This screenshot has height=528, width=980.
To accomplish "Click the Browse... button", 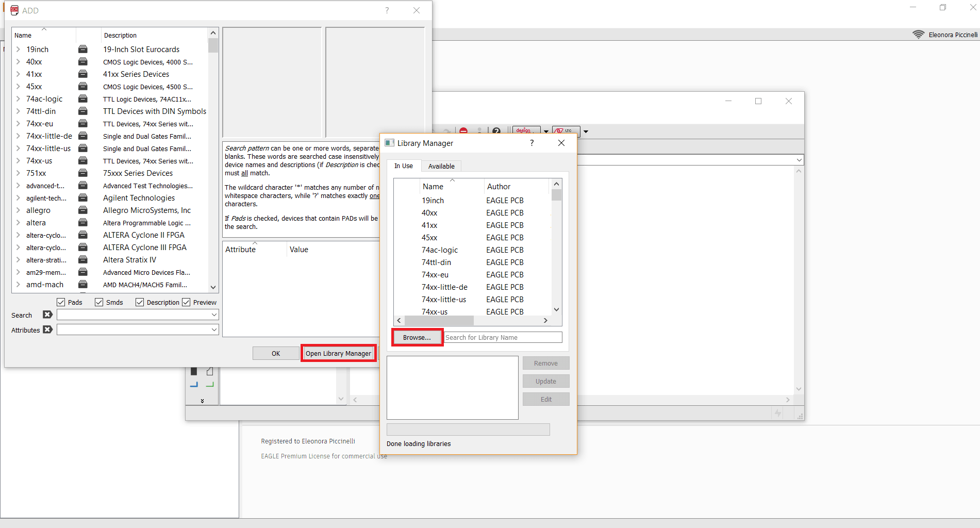I will point(417,337).
